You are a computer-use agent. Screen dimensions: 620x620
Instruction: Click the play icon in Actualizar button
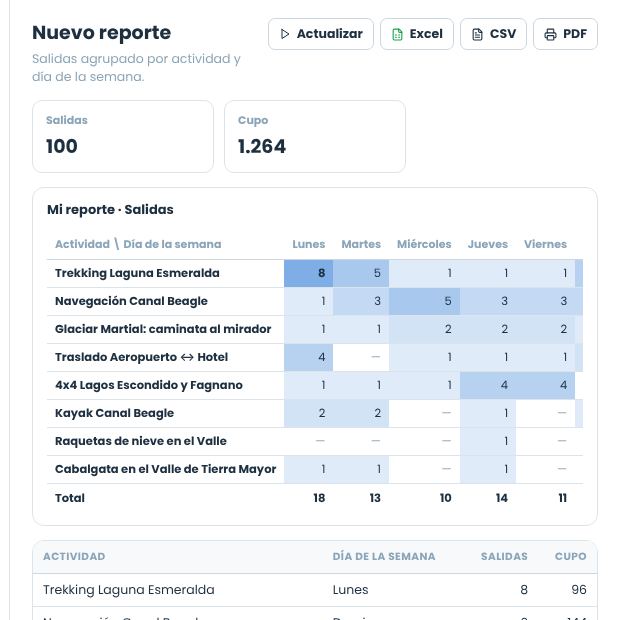(x=284, y=34)
